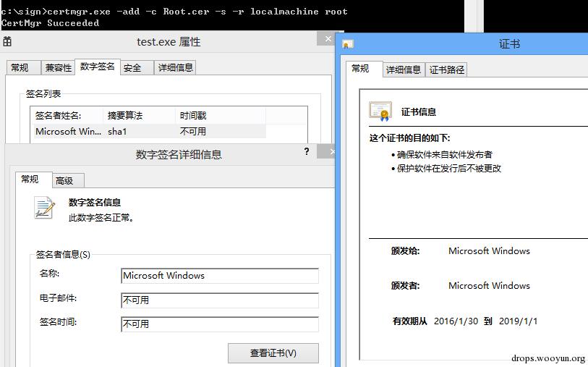This screenshot has height=367, width=588.
Task: Open 详细信息 tab in certificate window
Action: (404, 69)
